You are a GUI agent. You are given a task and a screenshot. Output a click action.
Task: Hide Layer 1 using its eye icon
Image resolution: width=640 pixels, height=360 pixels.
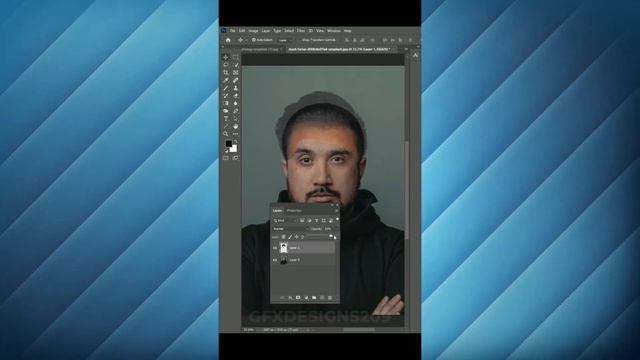click(x=275, y=248)
